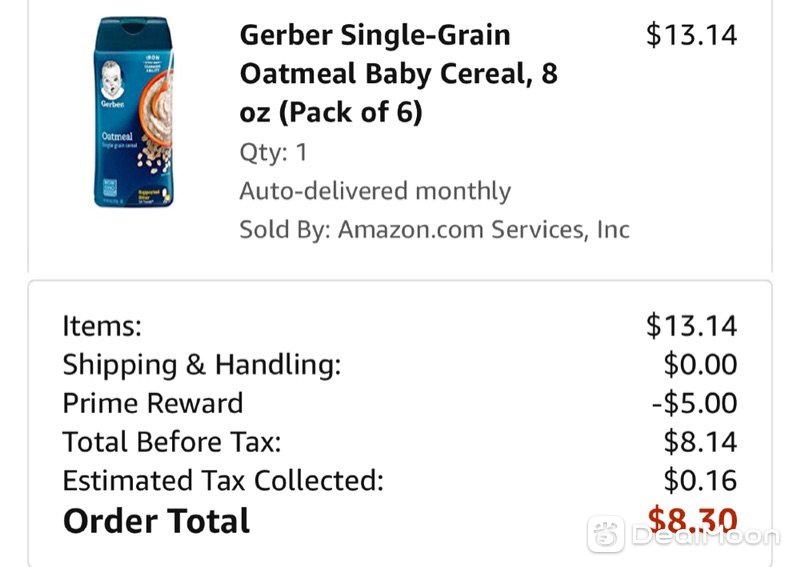Click the $0.00 shipping amount
Screen dimensions: 800x567
[700, 364]
